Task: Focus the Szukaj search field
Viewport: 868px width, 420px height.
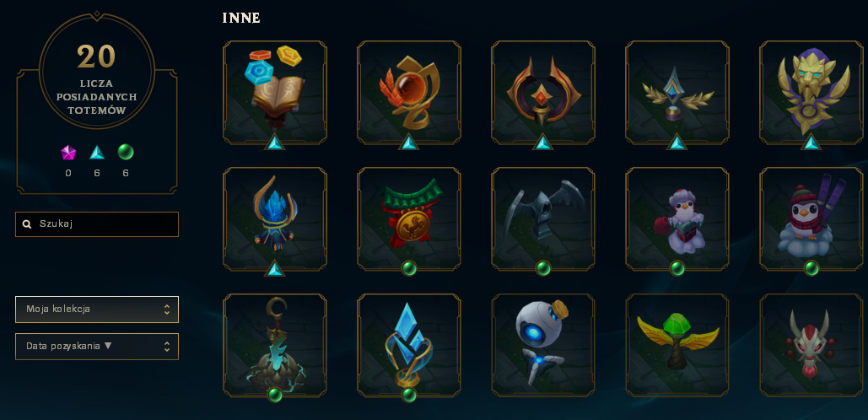Action: [97, 224]
